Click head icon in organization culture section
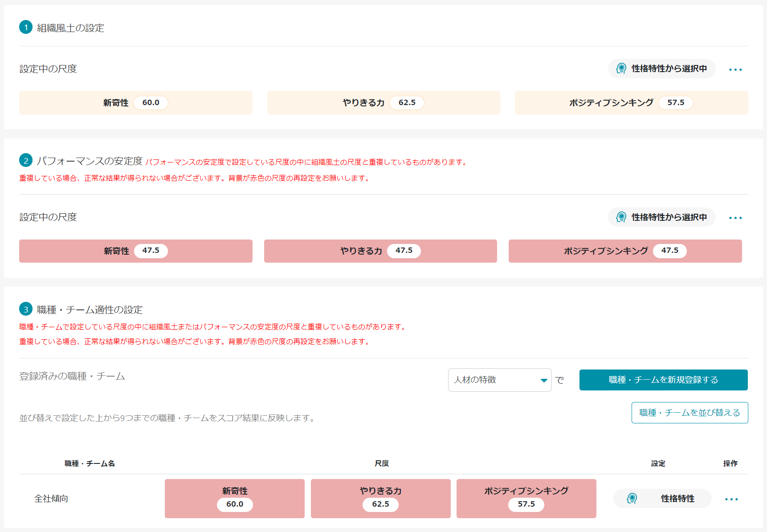Viewport: 767px width, 532px height. tap(621, 69)
